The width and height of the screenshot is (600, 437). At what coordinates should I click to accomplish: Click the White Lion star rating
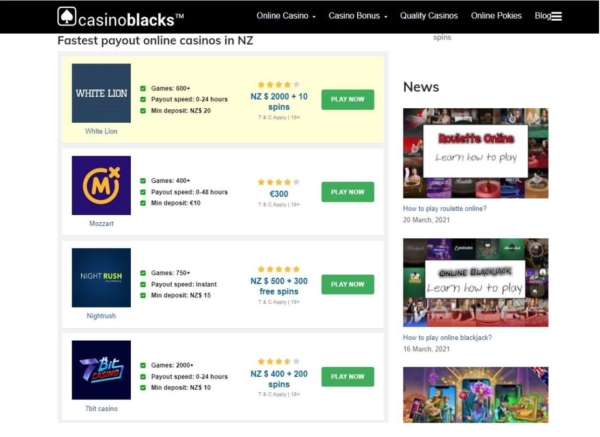pyautogui.click(x=278, y=85)
